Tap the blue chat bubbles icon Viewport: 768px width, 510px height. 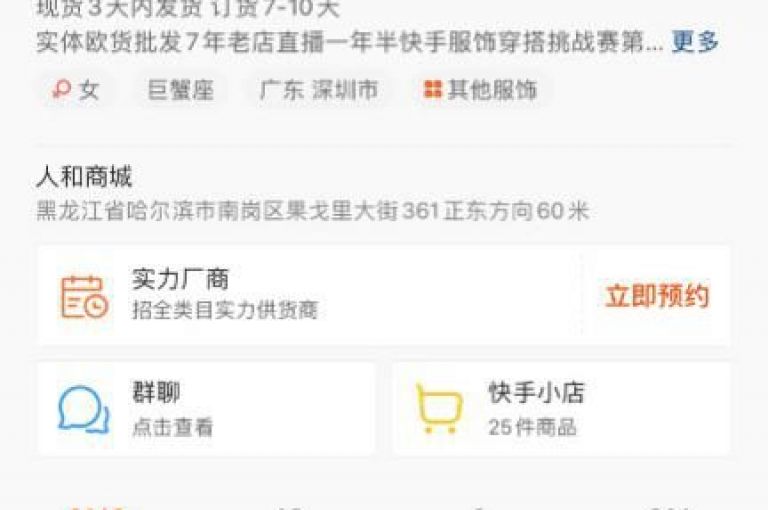point(84,411)
